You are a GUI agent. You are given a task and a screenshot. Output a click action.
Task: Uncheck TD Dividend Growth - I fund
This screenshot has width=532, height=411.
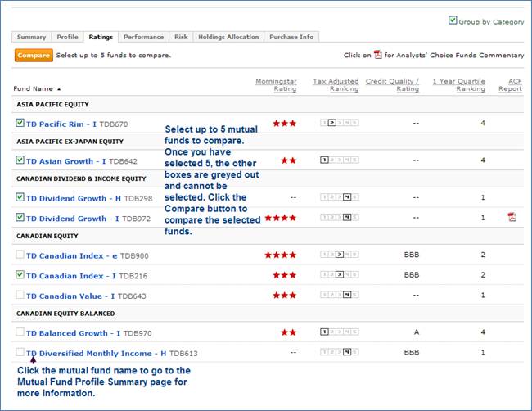tap(20, 217)
